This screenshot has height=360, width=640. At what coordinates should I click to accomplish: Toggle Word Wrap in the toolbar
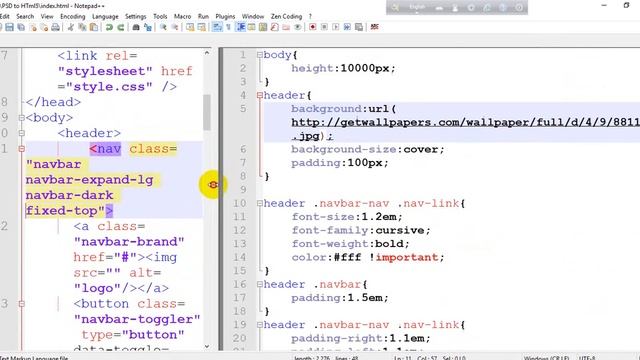click(217, 27)
